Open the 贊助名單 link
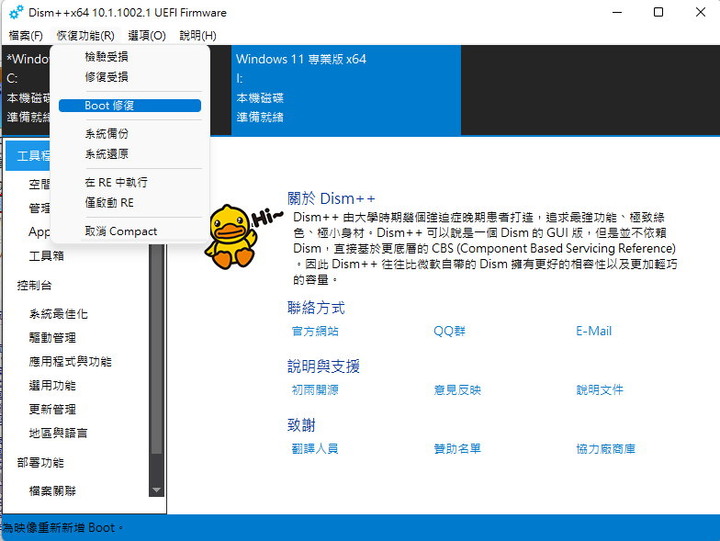 point(457,449)
